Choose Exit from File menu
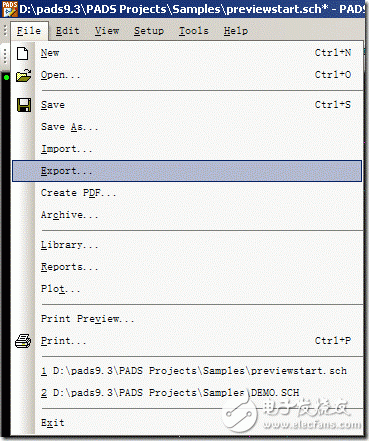Viewport: 369px width, 441px height. pos(187,423)
